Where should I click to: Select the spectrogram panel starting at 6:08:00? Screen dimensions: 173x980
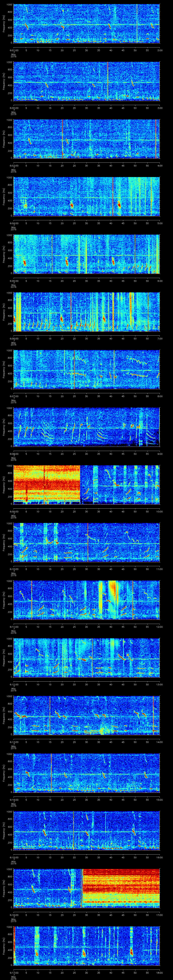[87, 427]
